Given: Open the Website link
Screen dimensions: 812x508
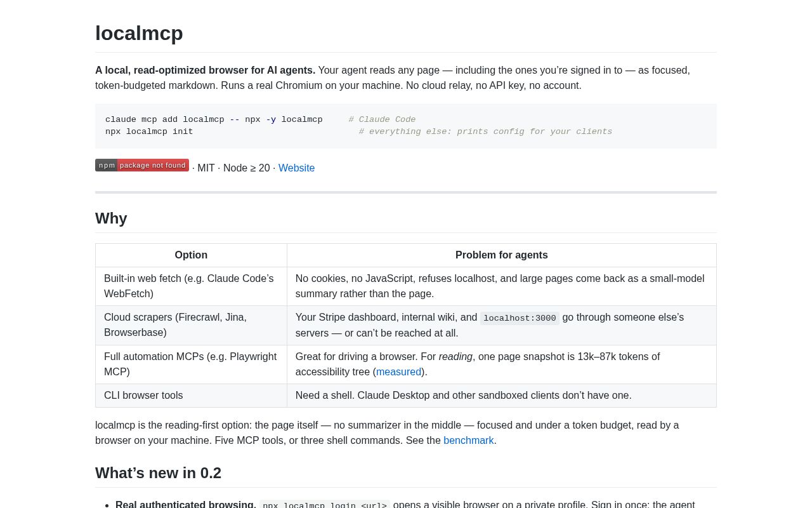Looking at the screenshot, I should click(296, 168).
